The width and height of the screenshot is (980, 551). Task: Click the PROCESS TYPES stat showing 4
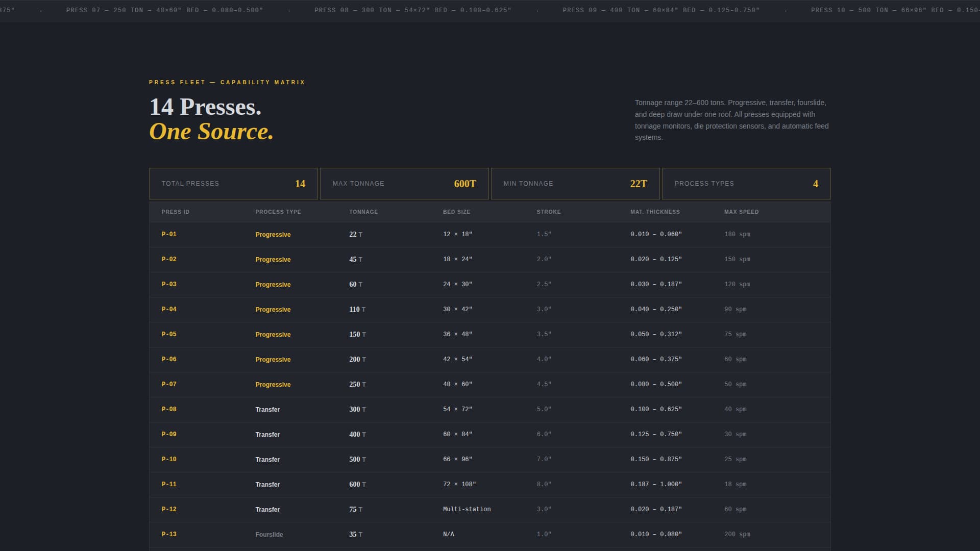click(746, 184)
